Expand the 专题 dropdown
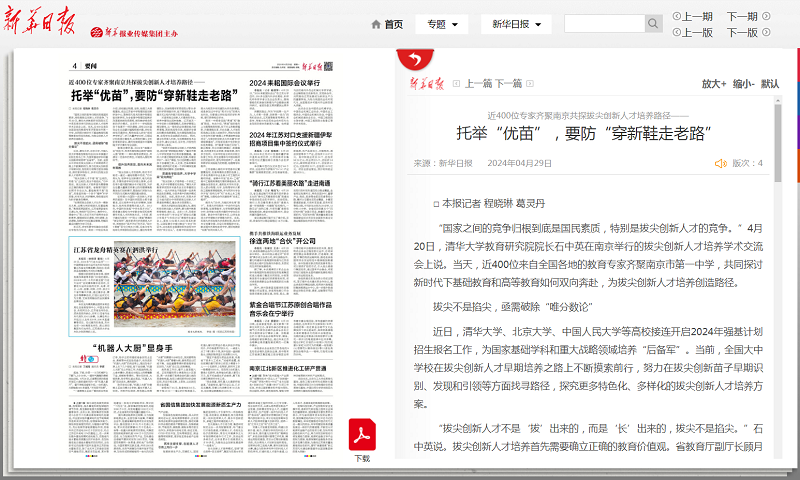This screenshot has height=480, width=800. click(x=441, y=24)
